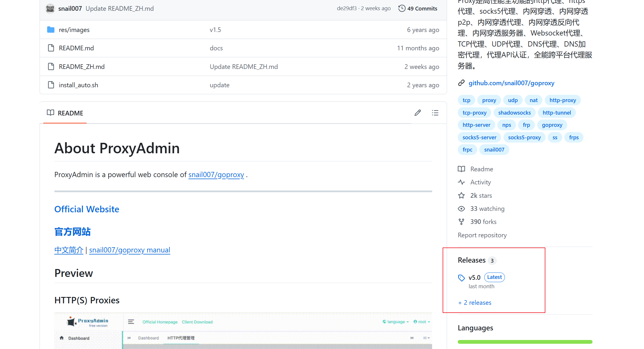Image resolution: width=644 pixels, height=349 pixels.
Task: Open the socks5-proxy topic tag
Action: pos(524,138)
